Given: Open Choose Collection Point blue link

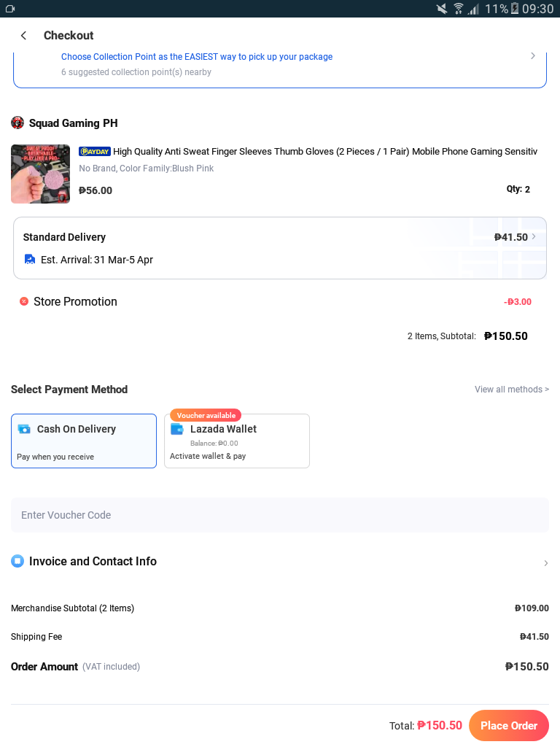Looking at the screenshot, I should coord(197,57).
